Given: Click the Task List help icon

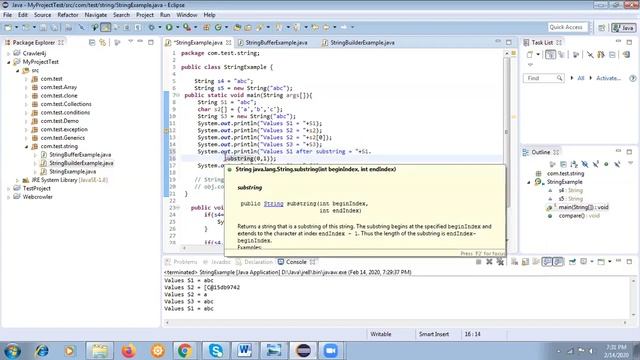Looking at the screenshot, I should 633,78.
